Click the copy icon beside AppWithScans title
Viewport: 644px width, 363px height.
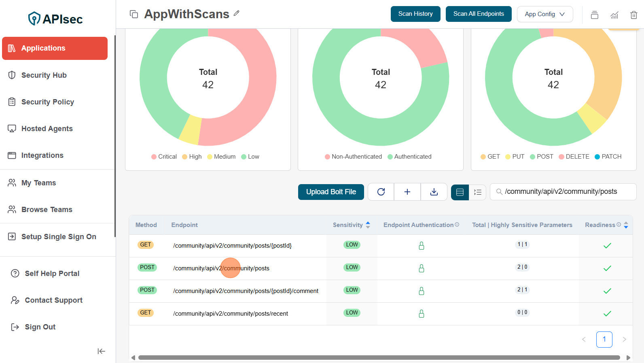tap(134, 14)
